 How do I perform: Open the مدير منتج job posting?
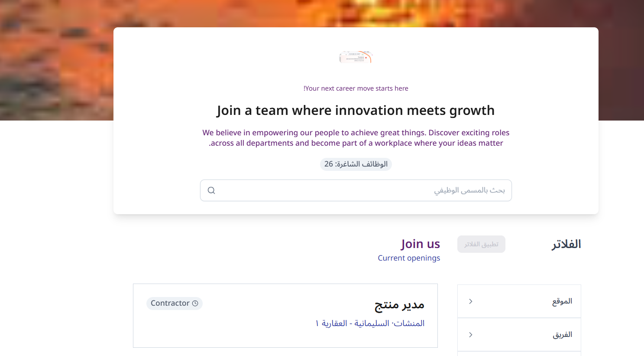(x=399, y=305)
